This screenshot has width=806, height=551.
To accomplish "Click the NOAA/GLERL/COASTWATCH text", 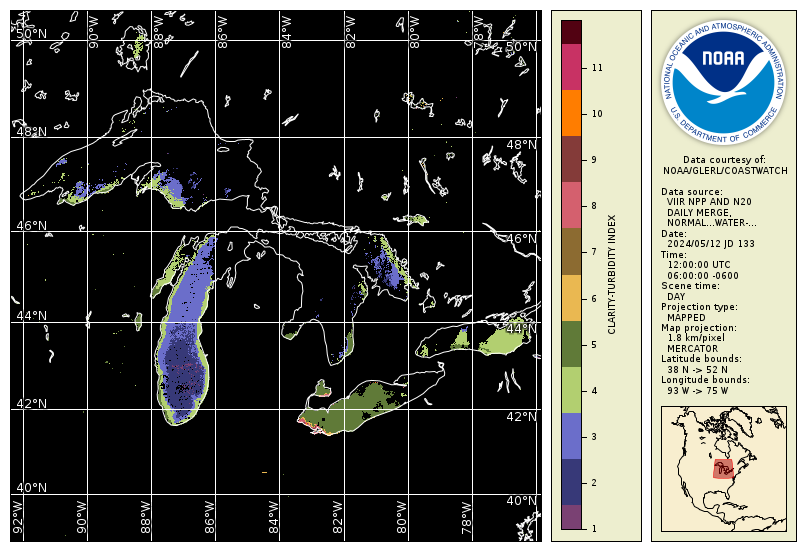I will tap(725, 171).
